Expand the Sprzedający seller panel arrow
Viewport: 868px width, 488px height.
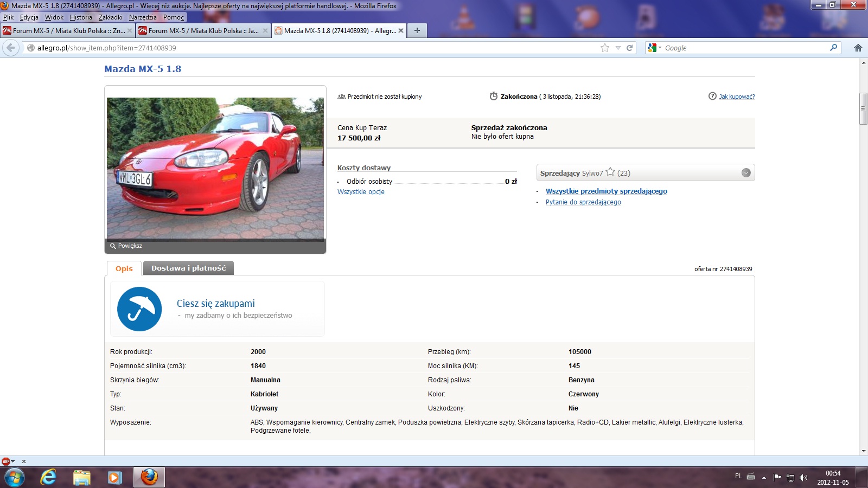[x=746, y=173]
